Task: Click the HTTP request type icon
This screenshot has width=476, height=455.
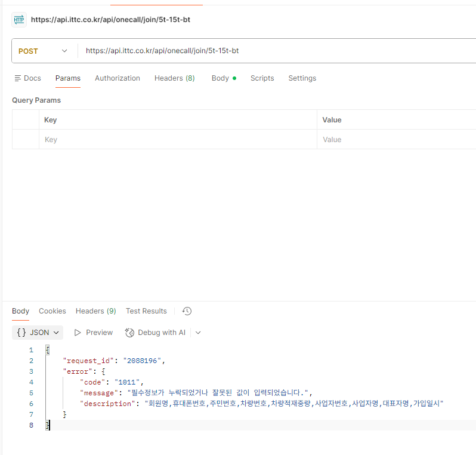Action: [x=19, y=20]
